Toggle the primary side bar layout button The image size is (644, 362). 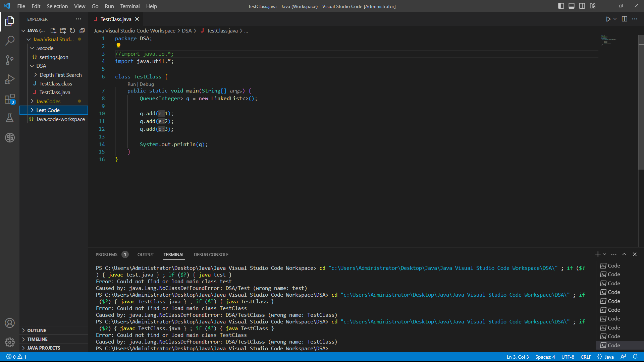coord(561,6)
